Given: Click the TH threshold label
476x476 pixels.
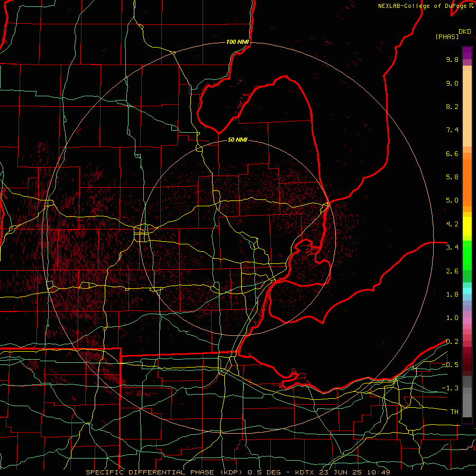Looking at the screenshot, I should (454, 412).
